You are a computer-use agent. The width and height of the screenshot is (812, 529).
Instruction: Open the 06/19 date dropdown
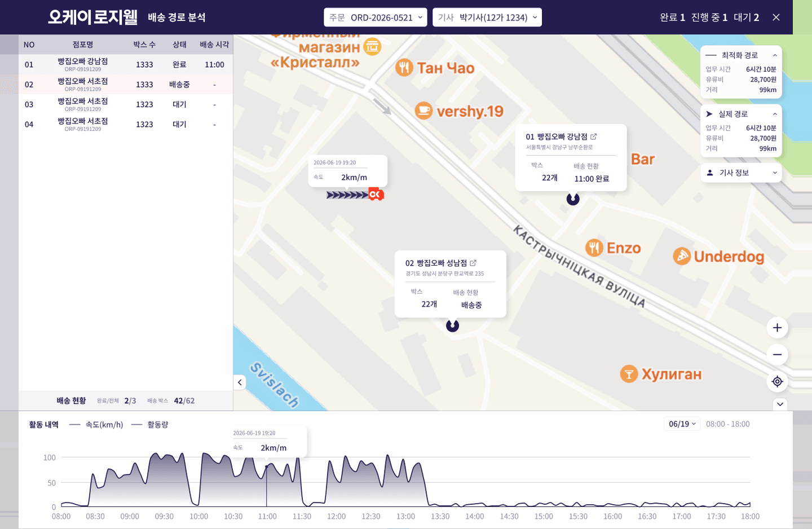click(x=682, y=424)
